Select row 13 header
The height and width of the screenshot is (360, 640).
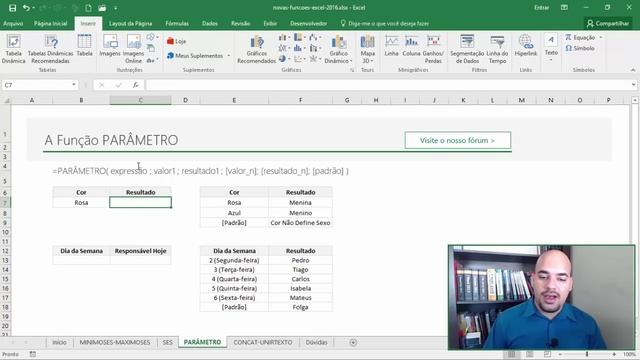[5, 260]
